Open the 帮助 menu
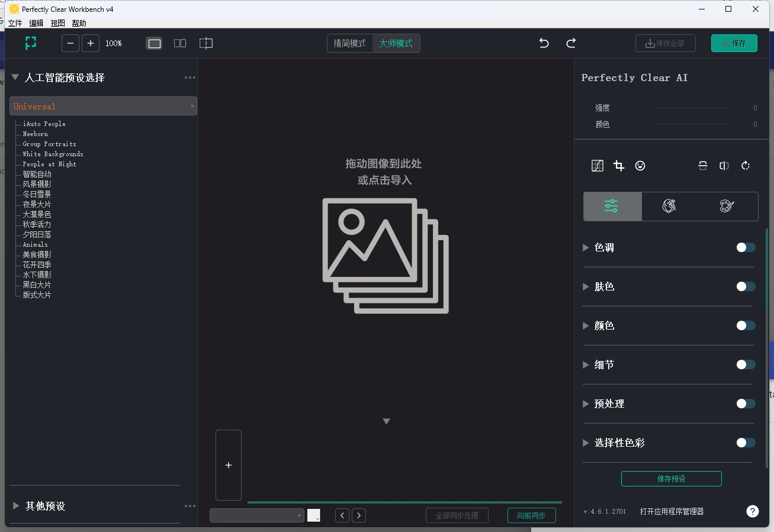This screenshot has width=774, height=532. (x=79, y=23)
